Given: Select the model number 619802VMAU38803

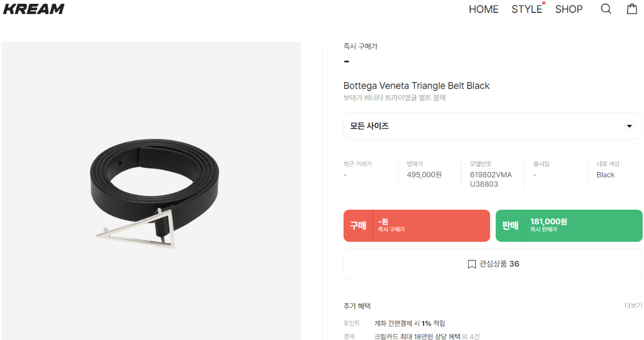Looking at the screenshot, I should click(x=491, y=180).
